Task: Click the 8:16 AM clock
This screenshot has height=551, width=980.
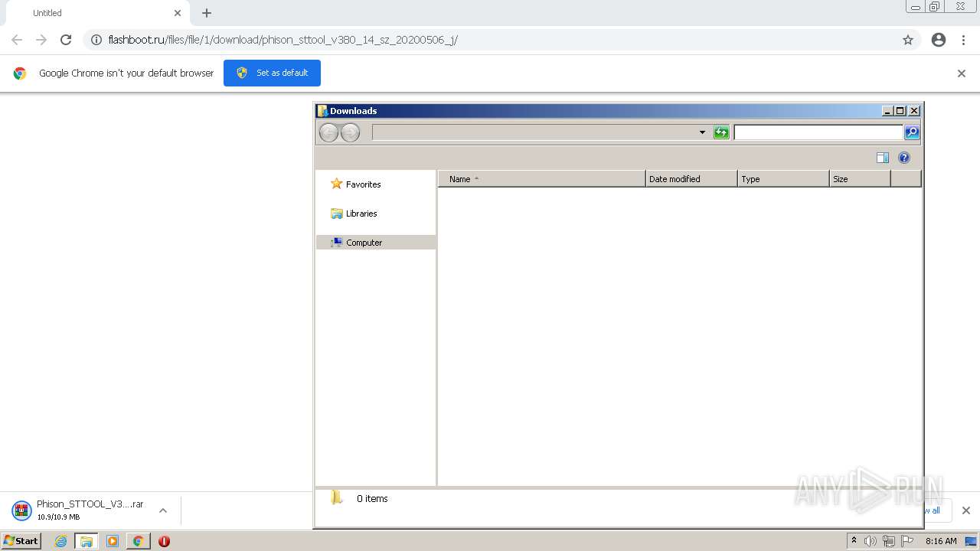Action: (941, 541)
